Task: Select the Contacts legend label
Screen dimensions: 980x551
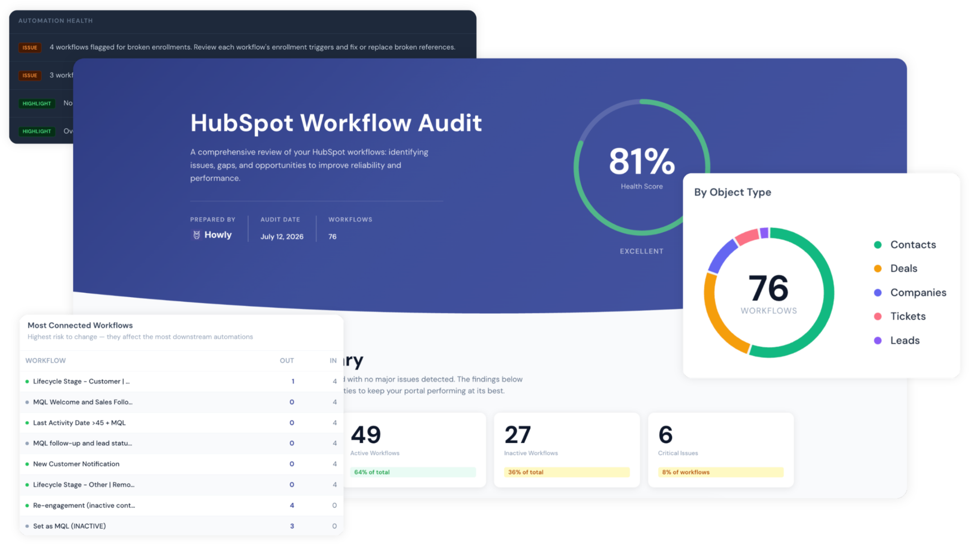Action: tap(913, 245)
